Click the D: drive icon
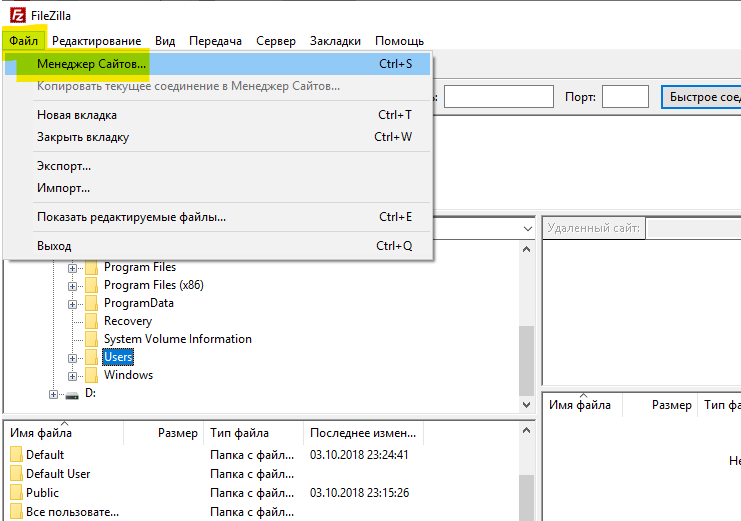This screenshot has width=741, height=521. [72, 395]
